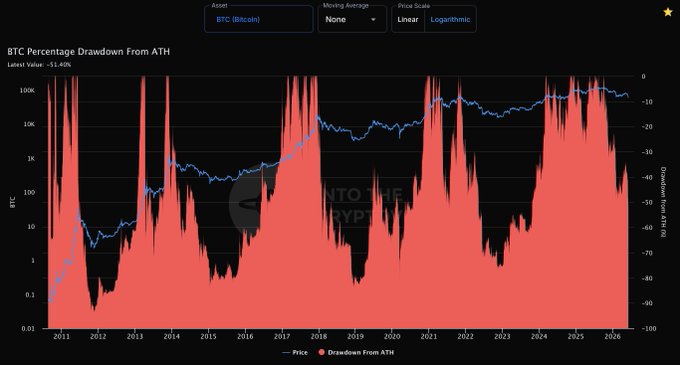Click the 10K price axis label
The width and height of the screenshot is (680, 365).
tap(29, 124)
